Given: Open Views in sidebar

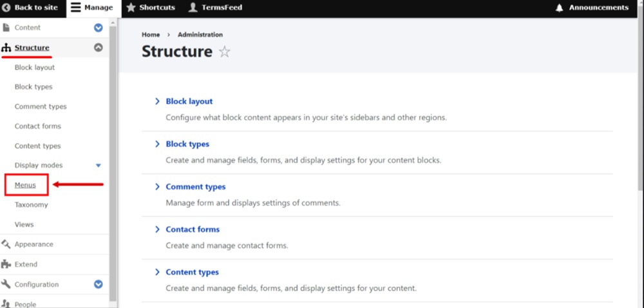Looking at the screenshot, I should point(24,225).
